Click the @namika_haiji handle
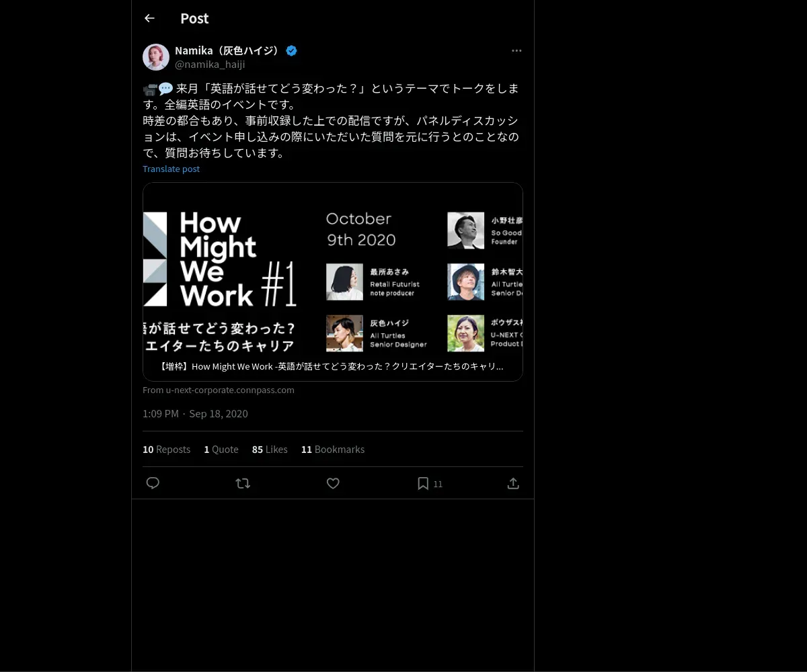807x672 pixels. 210,65
